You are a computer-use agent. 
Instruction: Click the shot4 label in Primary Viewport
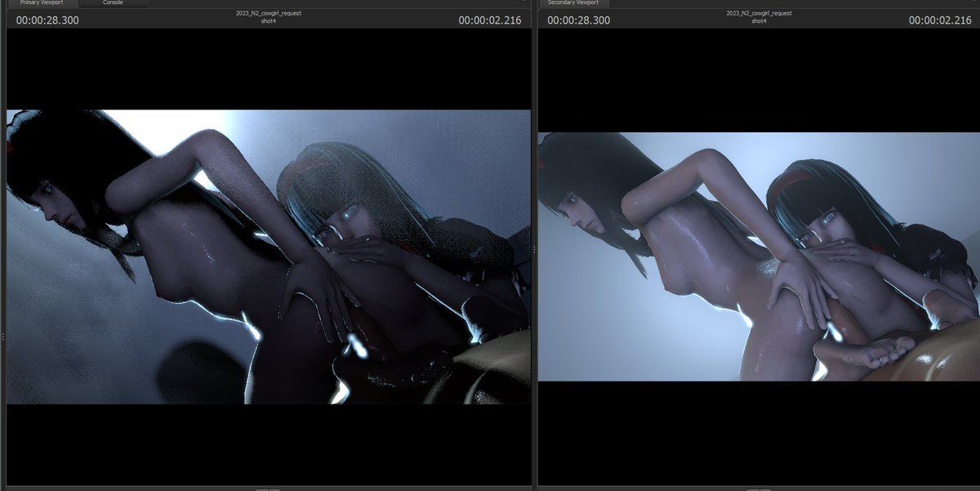click(x=268, y=21)
